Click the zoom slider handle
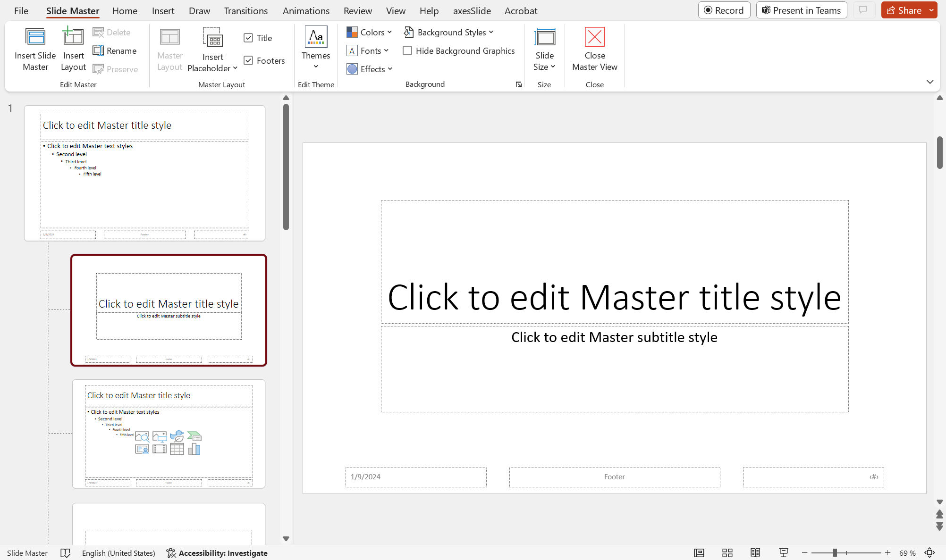 pyautogui.click(x=835, y=552)
